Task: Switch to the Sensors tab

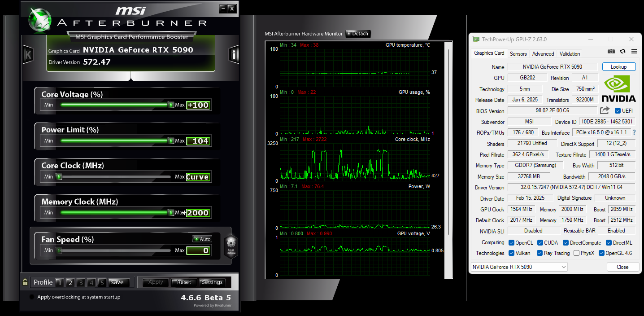Action: 518,53
